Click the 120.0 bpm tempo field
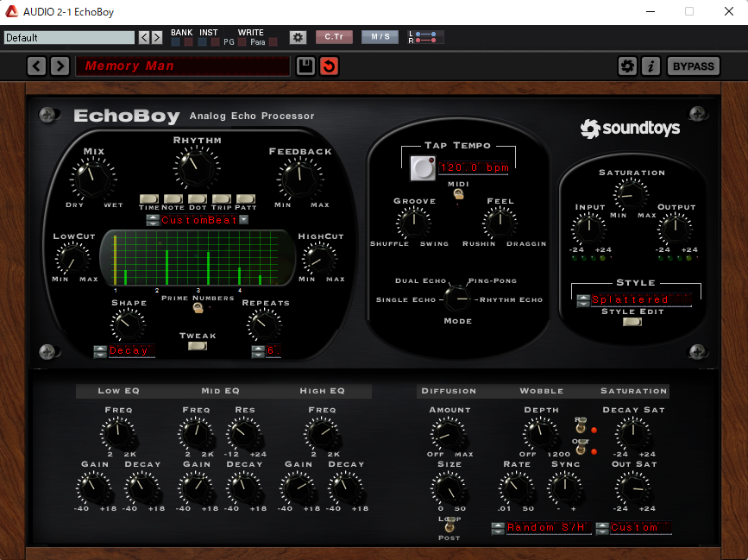Image resolution: width=748 pixels, height=560 pixels. 474,167
